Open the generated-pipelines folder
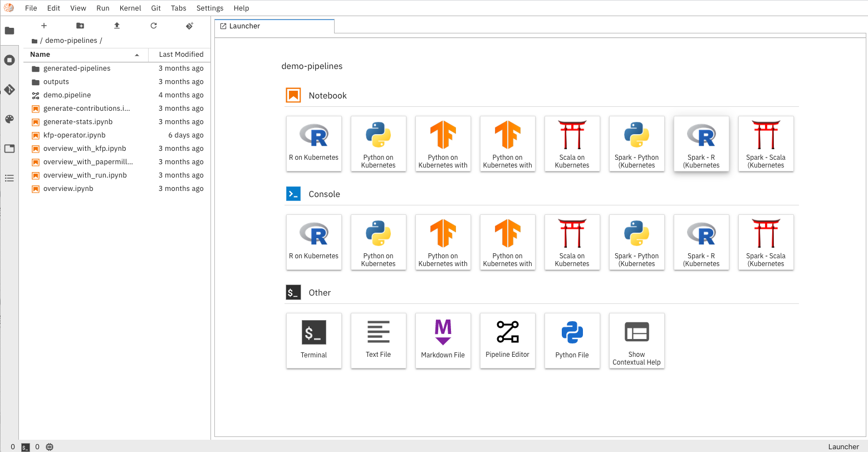Screen dimensions: 868x452 (x=77, y=68)
